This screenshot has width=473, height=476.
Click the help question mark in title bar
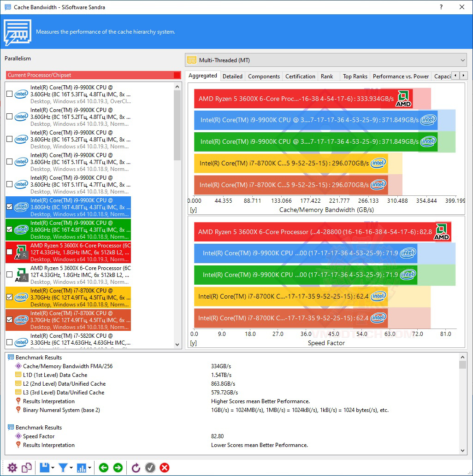tap(441, 7)
